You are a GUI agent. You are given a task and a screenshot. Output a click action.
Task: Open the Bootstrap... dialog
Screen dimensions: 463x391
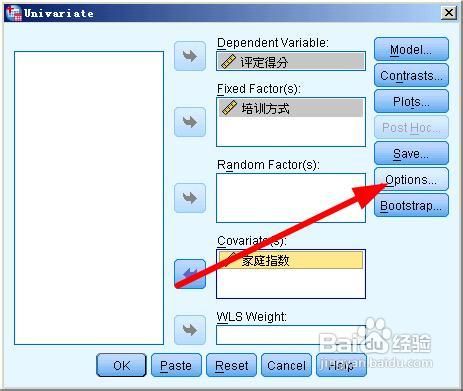point(411,205)
